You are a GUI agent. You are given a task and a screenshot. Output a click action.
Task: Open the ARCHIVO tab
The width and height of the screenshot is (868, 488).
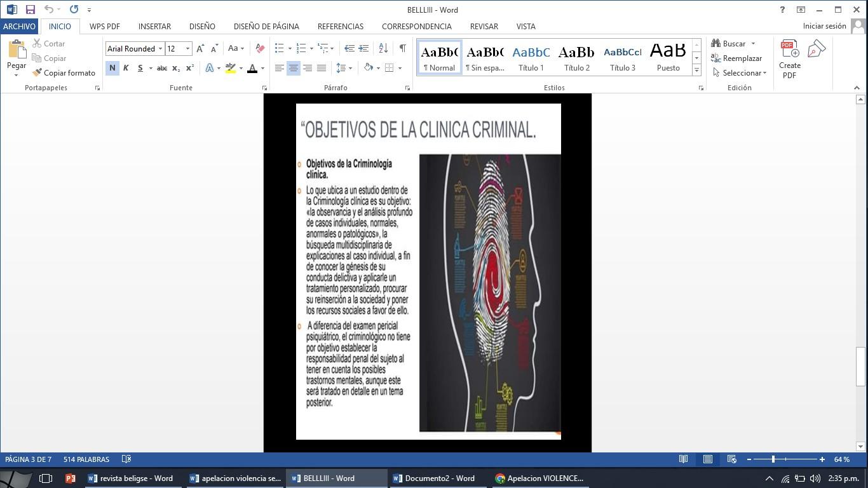pyautogui.click(x=19, y=26)
